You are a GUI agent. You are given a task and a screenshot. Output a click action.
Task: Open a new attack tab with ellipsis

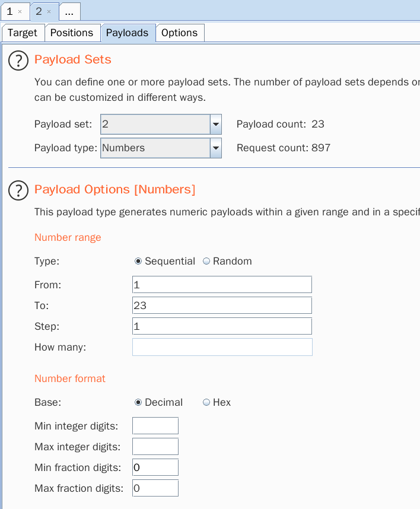coord(69,12)
